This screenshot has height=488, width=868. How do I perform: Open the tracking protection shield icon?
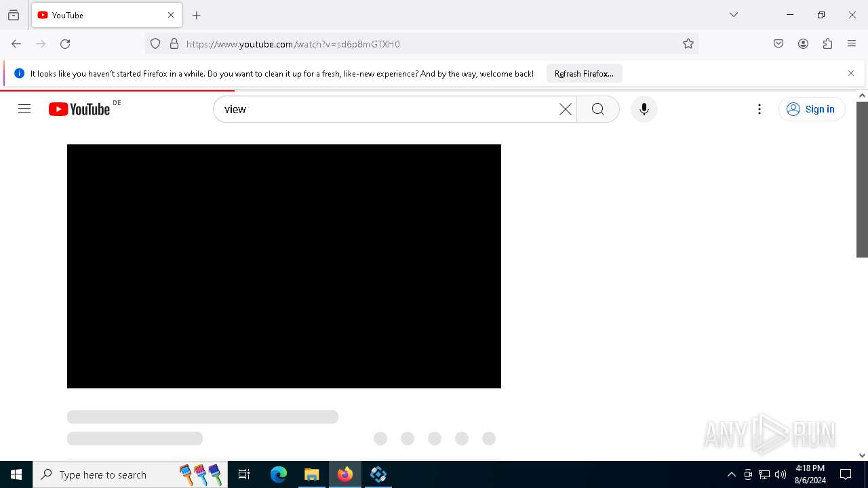(155, 44)
